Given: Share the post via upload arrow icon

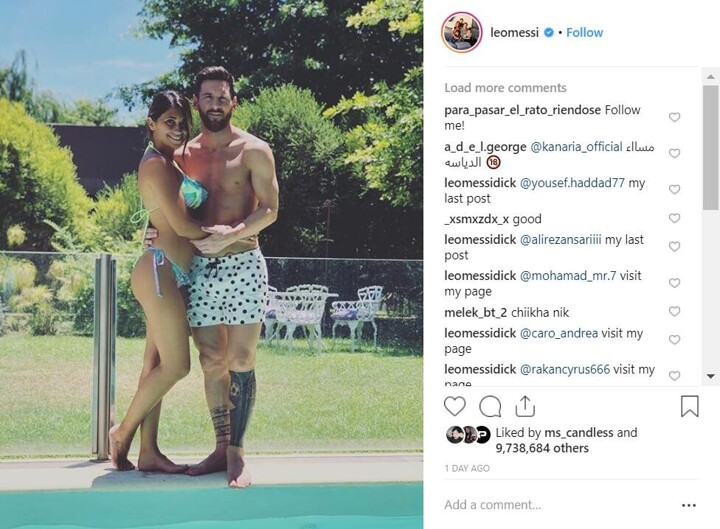Looking at the screenshot, I should coord(525,406).
